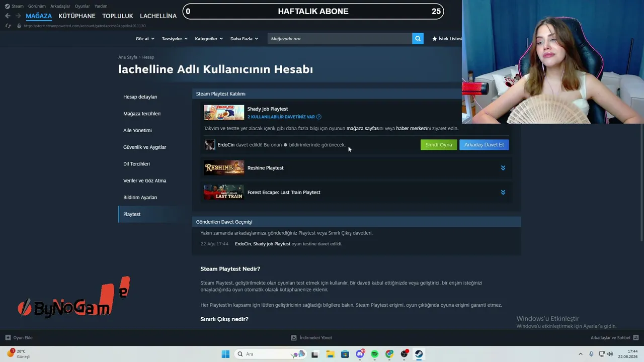Viewport: 644px width, 362px height.
Task: Open the Arkadaşlar ve Sohbet icon
Action: coord(636,338)
